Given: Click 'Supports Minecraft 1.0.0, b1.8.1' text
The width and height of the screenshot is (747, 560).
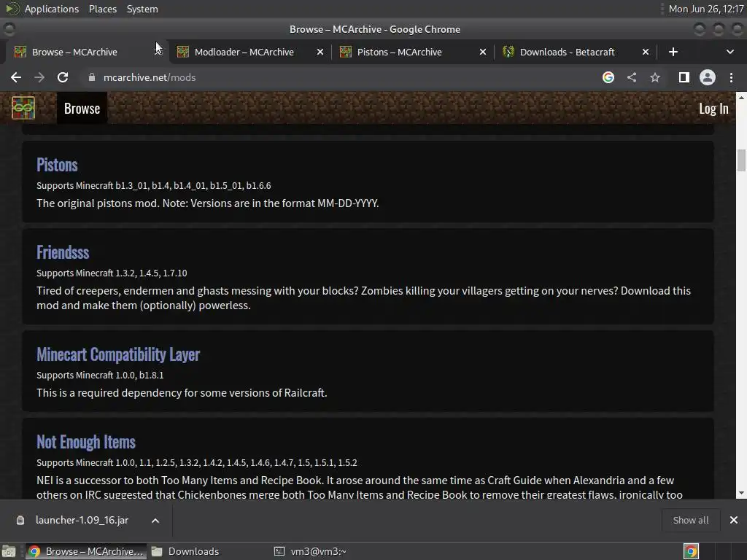Looking at the screenshot, I should (x=100, y=376).
